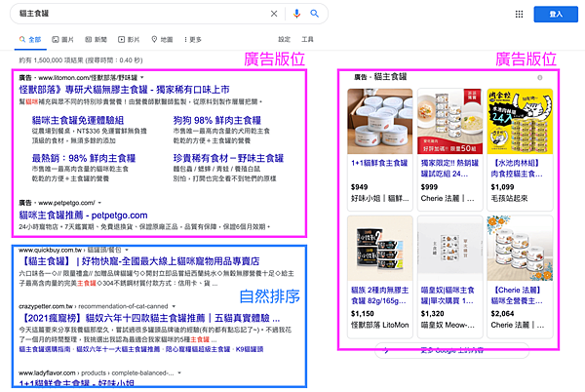This screenshot has height=392, width=585.
Task: Open the 1+1貓鮮食主食罐 $949 product title
Action: pyautogui.click(x=379, y=163)
